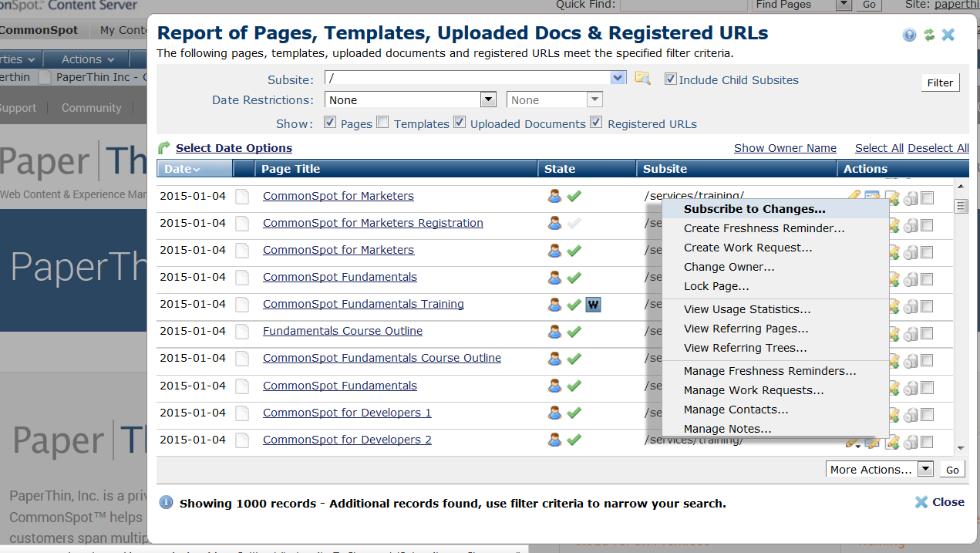Viewport: 980px width, 553px height.
Task: Click the Filter button
Action: (x=940, y=83)
